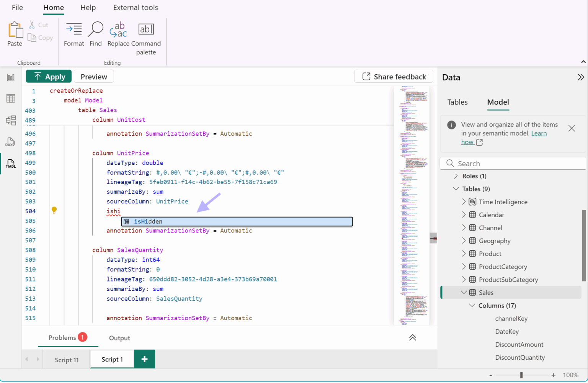Open the Find tool in the ribbon
The image size is (588, 383).
pyautogui.click(x=95, y=34)
